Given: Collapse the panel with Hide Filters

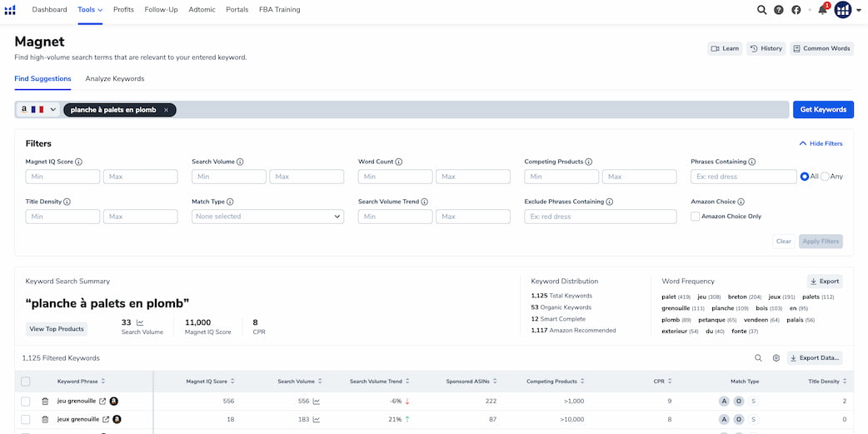Looking at the screenshot, I should [821, 143].
